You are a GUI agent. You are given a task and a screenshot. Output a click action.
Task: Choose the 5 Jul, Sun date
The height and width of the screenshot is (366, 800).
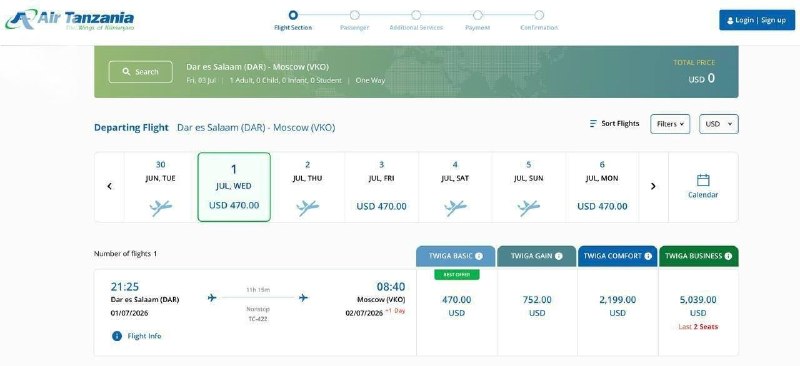(529, 187)
